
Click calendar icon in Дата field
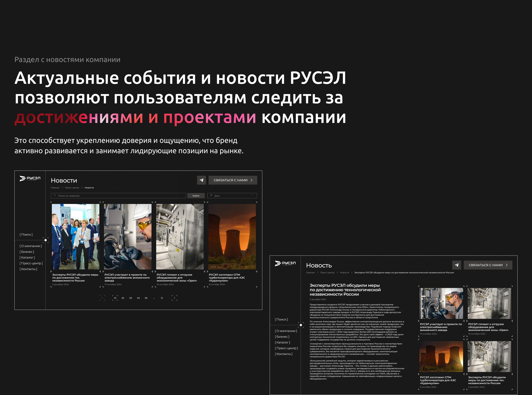(x=211, y=195)
